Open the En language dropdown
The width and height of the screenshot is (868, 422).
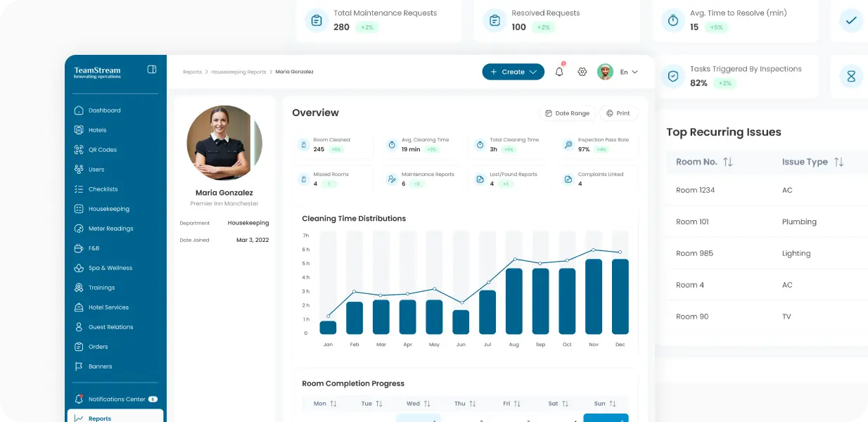(629, 72)
